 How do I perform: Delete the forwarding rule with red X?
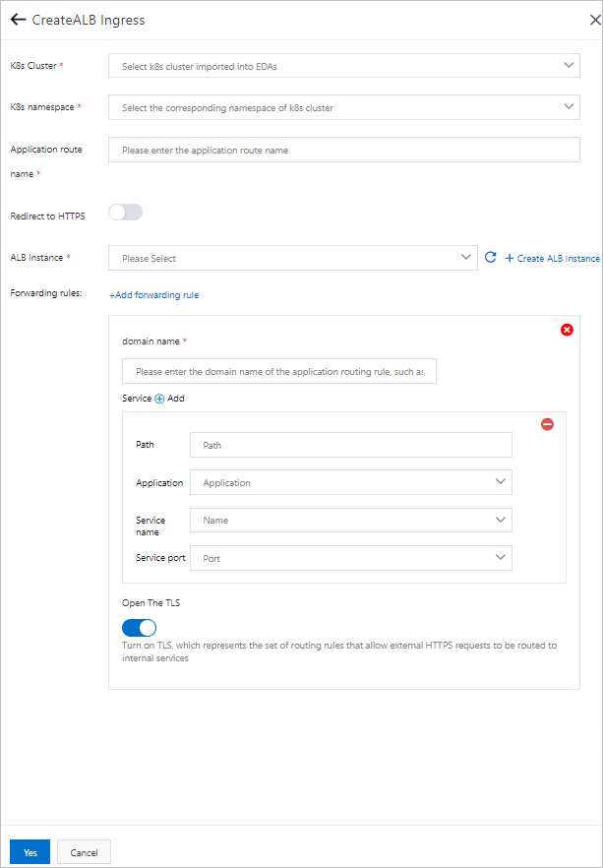tap(567, 330)
